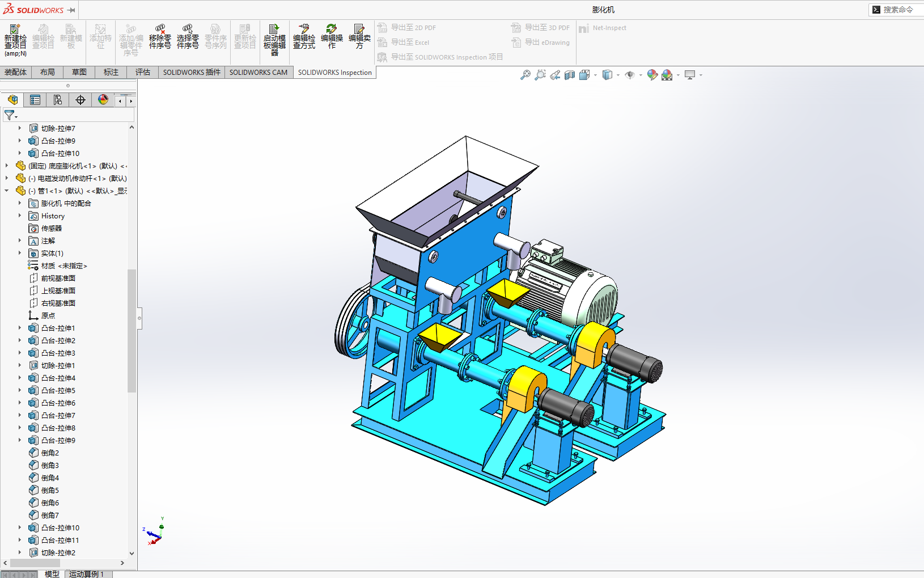Expand 实体(1) folder
The image size is (924, 578).
point(19,253)
